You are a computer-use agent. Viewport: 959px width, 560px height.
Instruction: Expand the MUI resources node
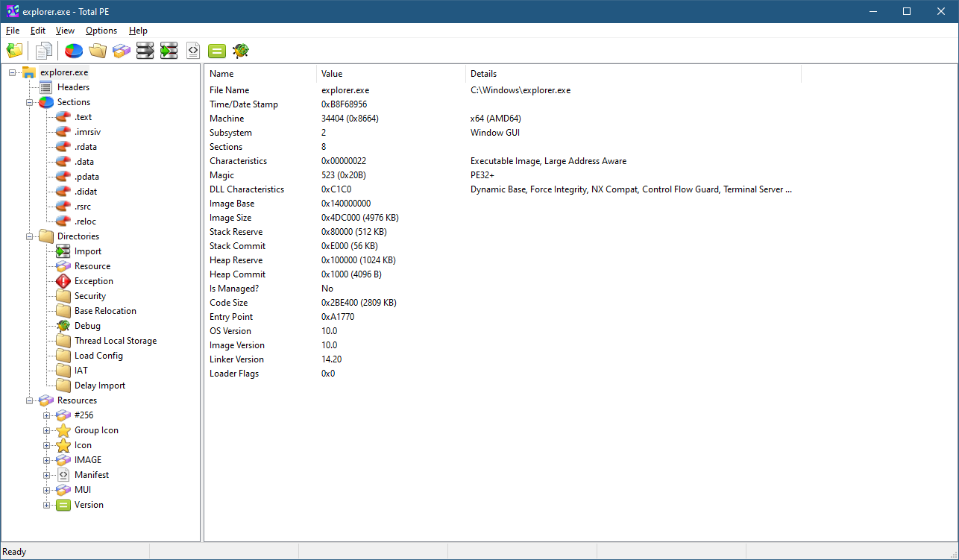pos(45,490)
